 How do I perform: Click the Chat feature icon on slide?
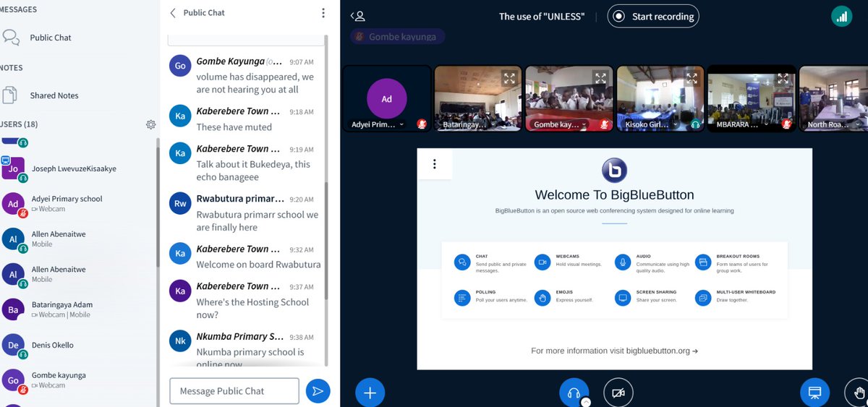click(x=462, y=262)
